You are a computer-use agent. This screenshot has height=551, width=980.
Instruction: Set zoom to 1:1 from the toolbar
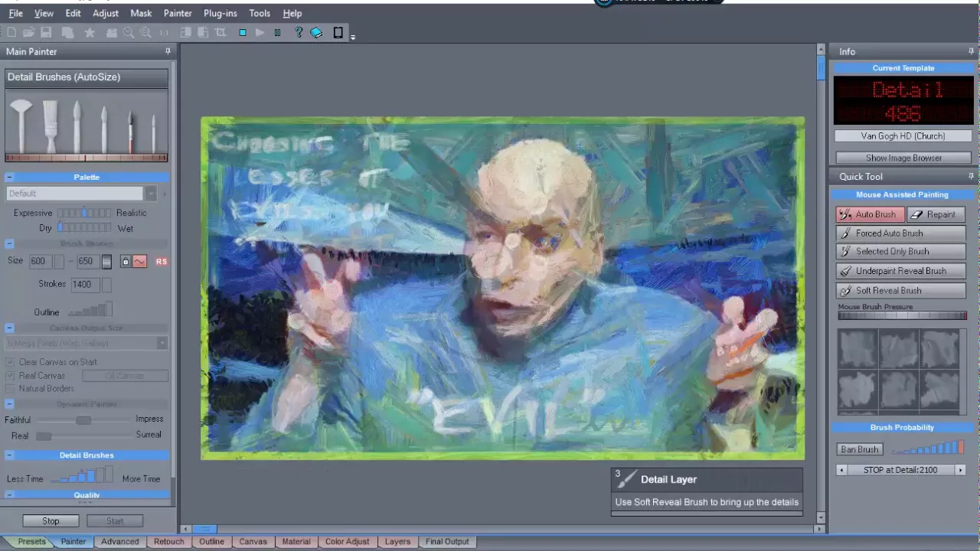pos(164,33)
